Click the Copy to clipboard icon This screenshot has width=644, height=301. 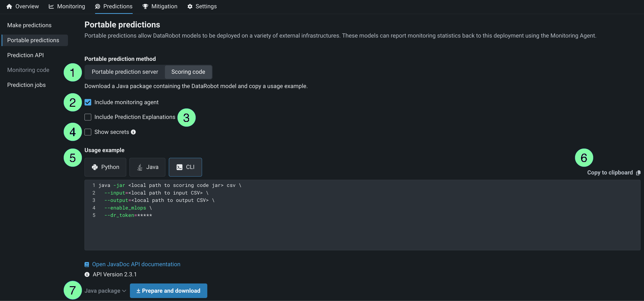pyautogui.click(x=638, y=173)
